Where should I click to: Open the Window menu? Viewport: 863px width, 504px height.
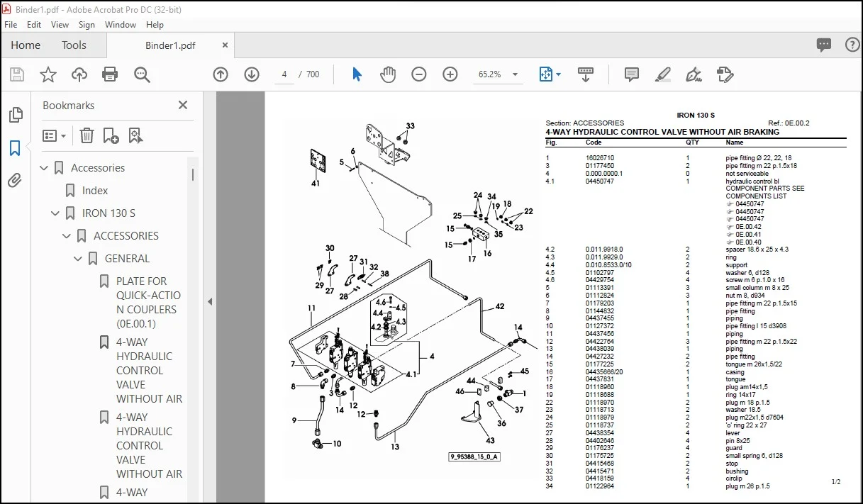[121, 24]
